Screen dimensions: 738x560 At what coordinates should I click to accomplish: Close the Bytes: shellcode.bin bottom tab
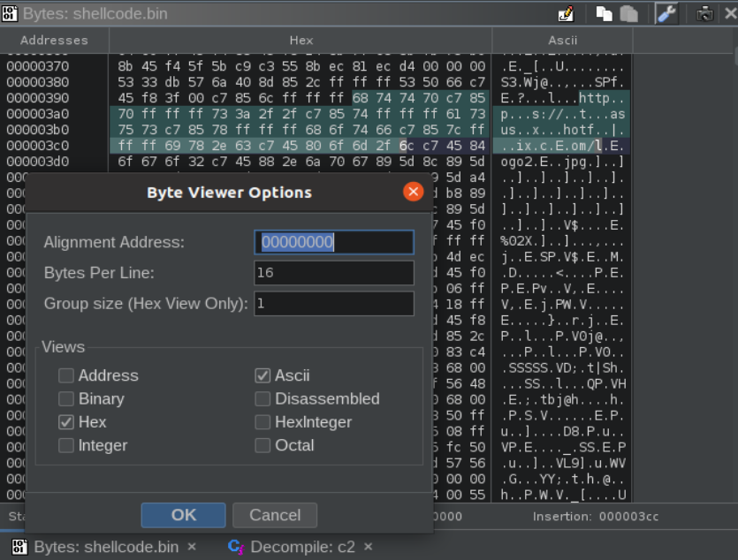[x=192, y=547]
